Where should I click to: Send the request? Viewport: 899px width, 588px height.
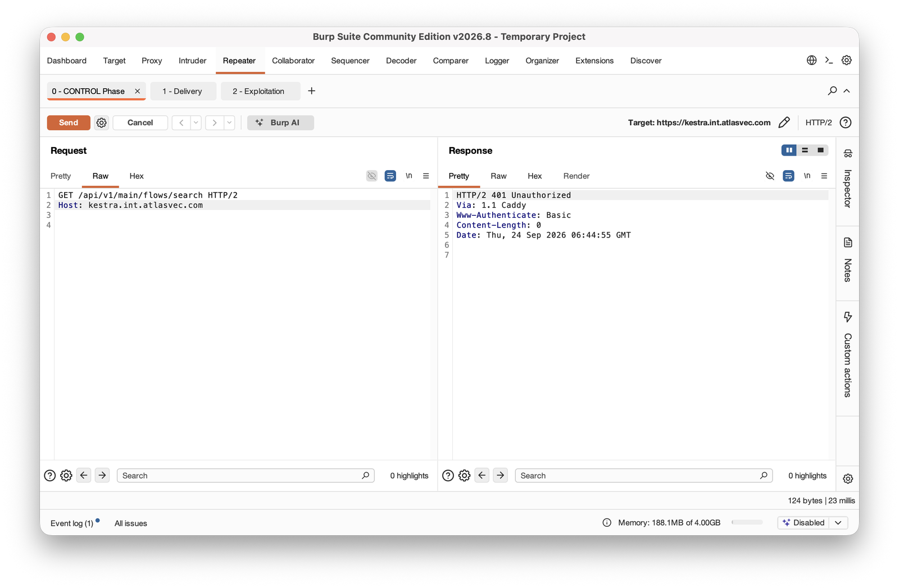point(69,122)
